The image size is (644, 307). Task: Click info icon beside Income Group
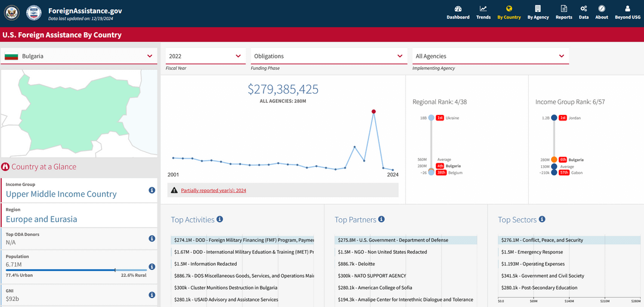coord(151,190)
